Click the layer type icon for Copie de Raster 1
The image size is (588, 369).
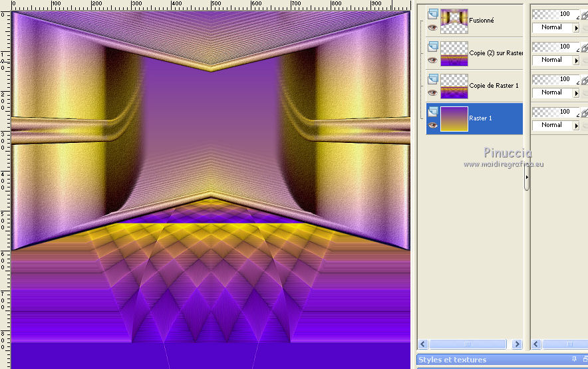click(433, 79)
